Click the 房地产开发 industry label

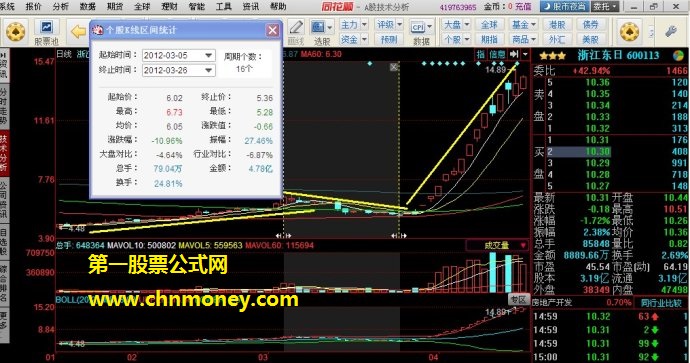click(x=552, y=303)
